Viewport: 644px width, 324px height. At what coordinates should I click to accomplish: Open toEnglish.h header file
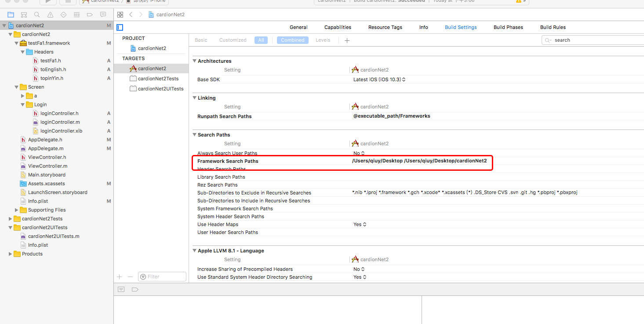pyautogui.click(x=53, y=69)
